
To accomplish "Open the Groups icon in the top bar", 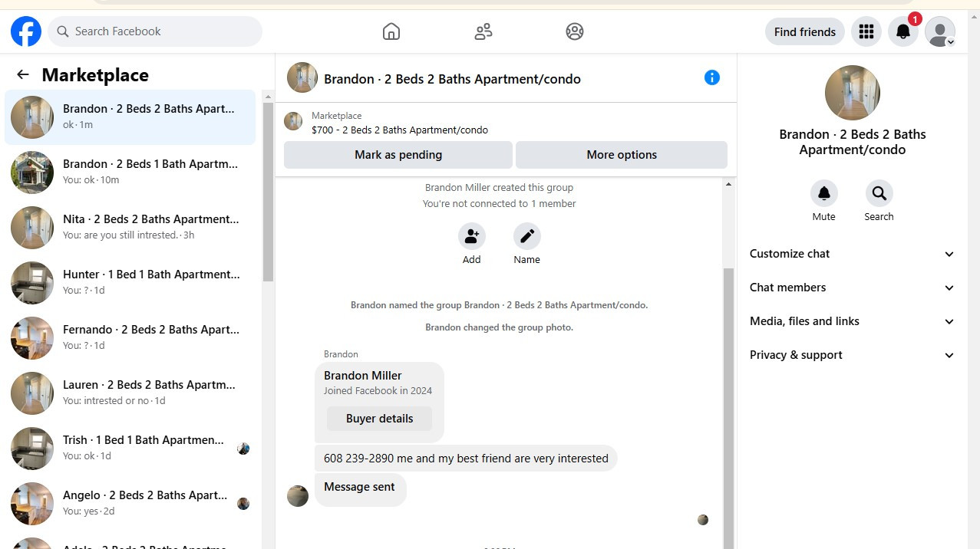I will click(575, 31).
